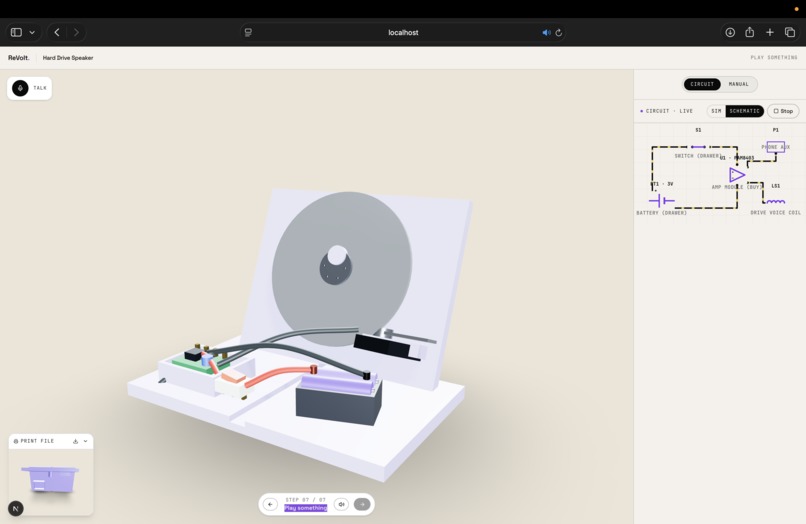Viewport: 806px width, 524px height.
Task: Switch to the Manual tab
Action: click(739, 84)
